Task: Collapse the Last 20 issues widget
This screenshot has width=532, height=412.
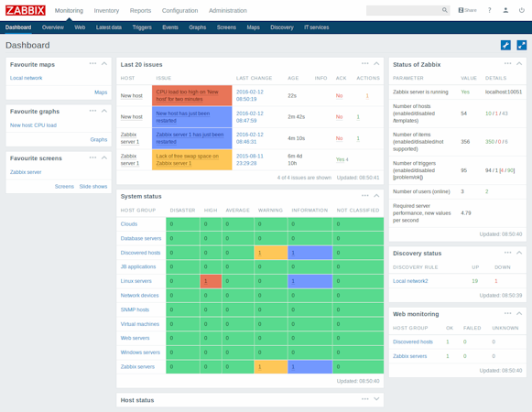Action: (376, 63)
